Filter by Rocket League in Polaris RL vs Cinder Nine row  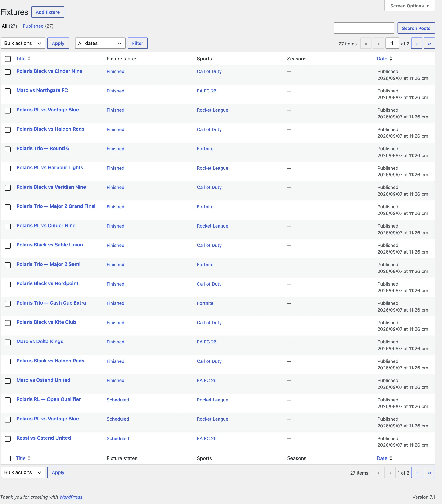212,226
